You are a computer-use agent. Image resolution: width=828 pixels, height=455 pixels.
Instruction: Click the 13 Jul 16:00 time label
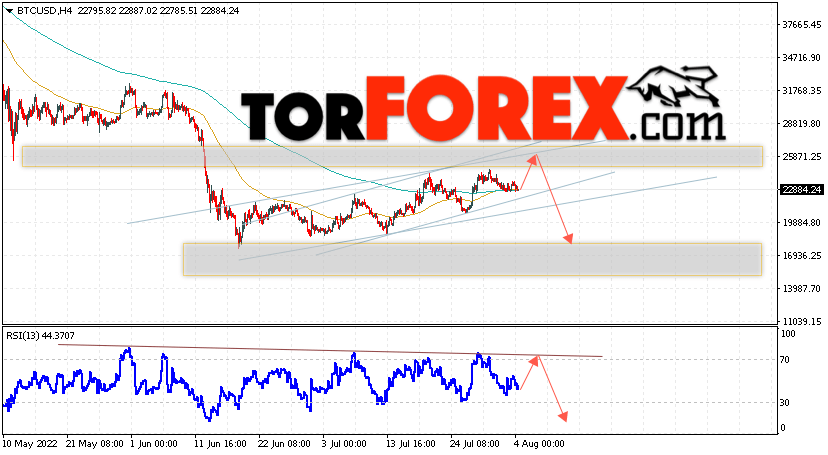click(410, 443)
